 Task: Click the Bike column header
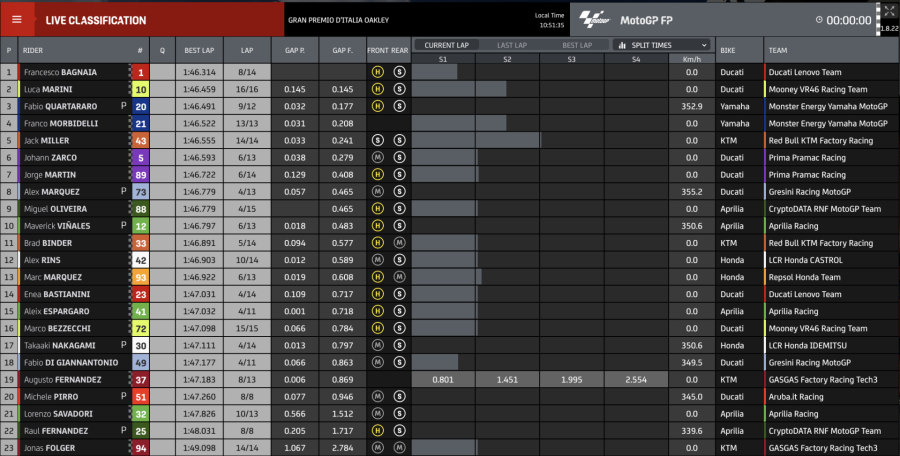(728, 51)
